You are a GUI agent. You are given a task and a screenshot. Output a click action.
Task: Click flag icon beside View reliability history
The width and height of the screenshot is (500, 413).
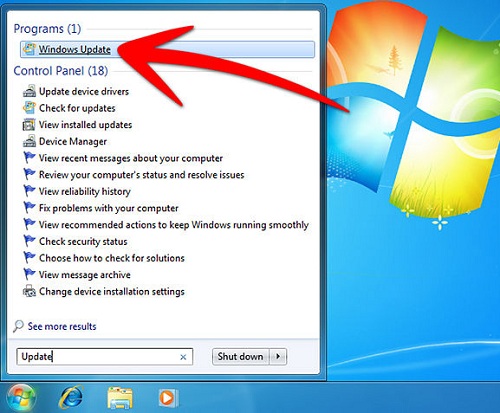[x=29, y=190]
